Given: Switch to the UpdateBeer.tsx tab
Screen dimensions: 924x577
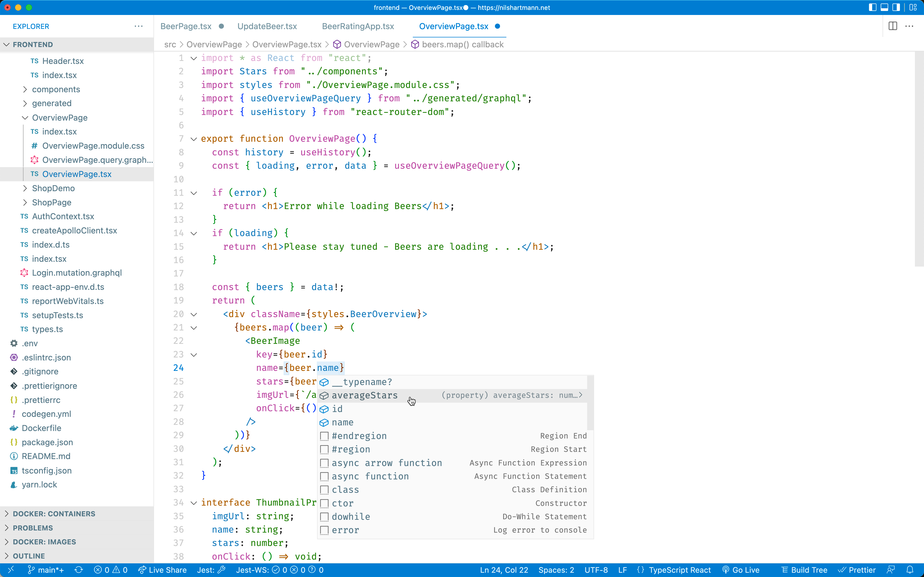Looking at the screenshot, I should (267, 26).
